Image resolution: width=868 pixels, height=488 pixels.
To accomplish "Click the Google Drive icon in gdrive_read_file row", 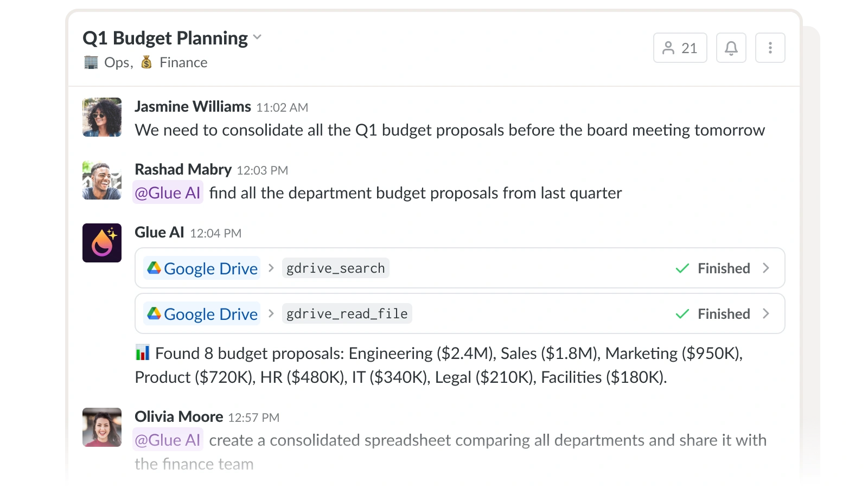I will pyautogui.click(x=154, y=313).
